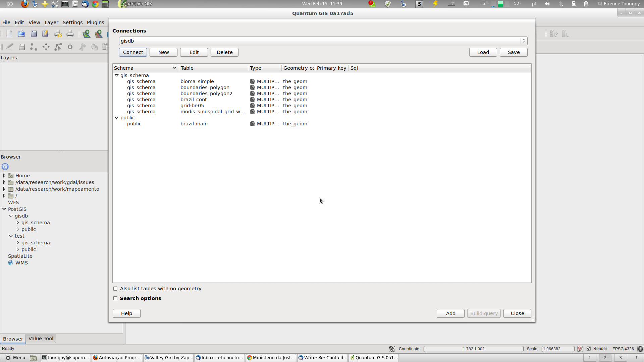
Task: Select the brazil-main table row
Action: coord(322,124)
